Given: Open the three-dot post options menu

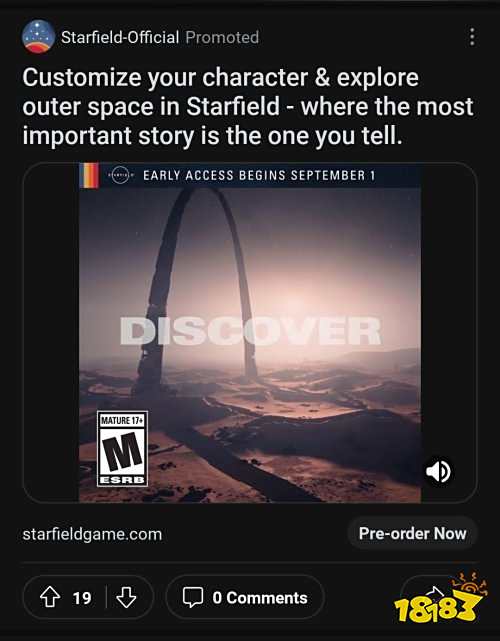Looking at the screenshot, I should point(472,37).
